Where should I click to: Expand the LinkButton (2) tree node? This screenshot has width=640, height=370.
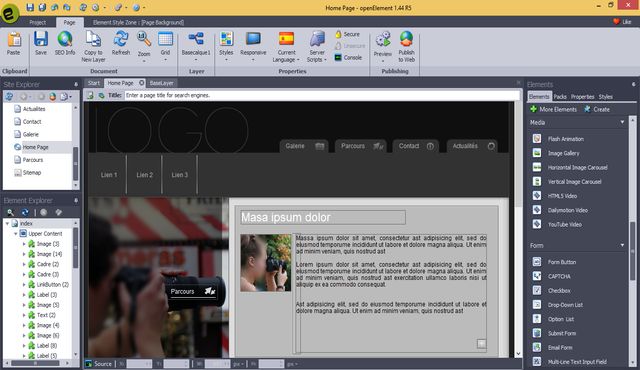point(24,284)
